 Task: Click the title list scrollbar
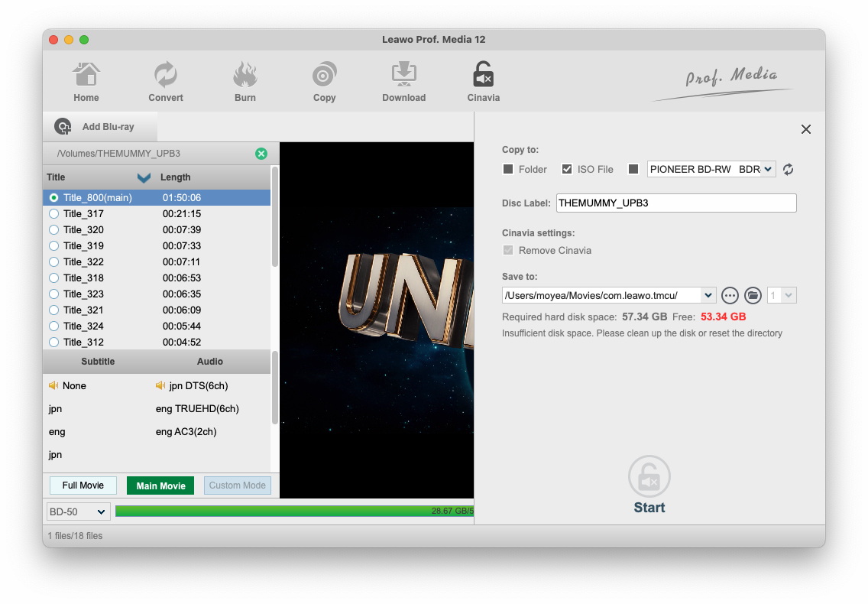pyautogui.click(x=274, y=217)
